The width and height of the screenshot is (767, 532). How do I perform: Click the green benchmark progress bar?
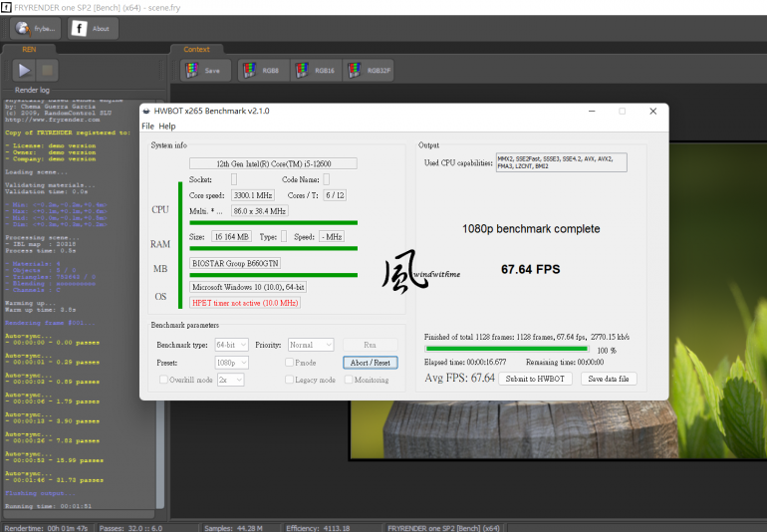(x=508, y=350)
